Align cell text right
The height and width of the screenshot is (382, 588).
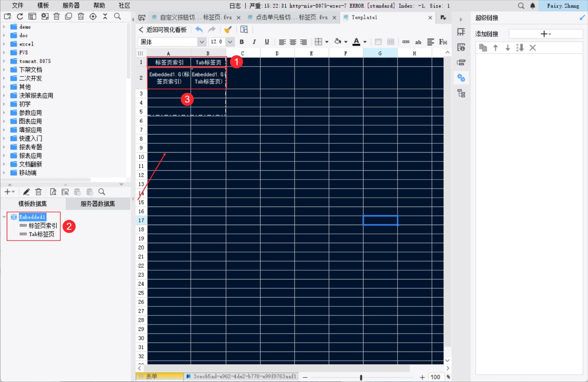tap(303, 42)
